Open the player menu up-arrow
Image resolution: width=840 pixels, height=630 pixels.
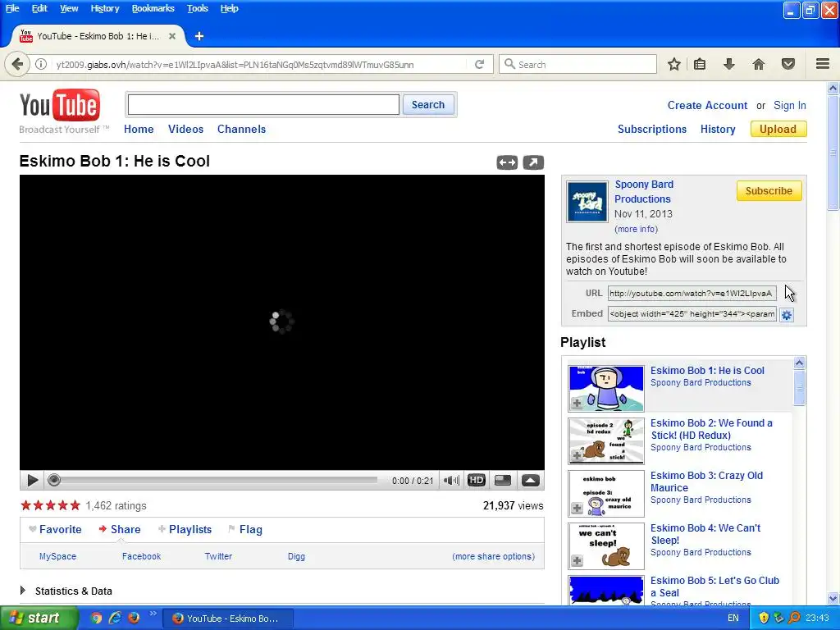(x=531, y=481)
